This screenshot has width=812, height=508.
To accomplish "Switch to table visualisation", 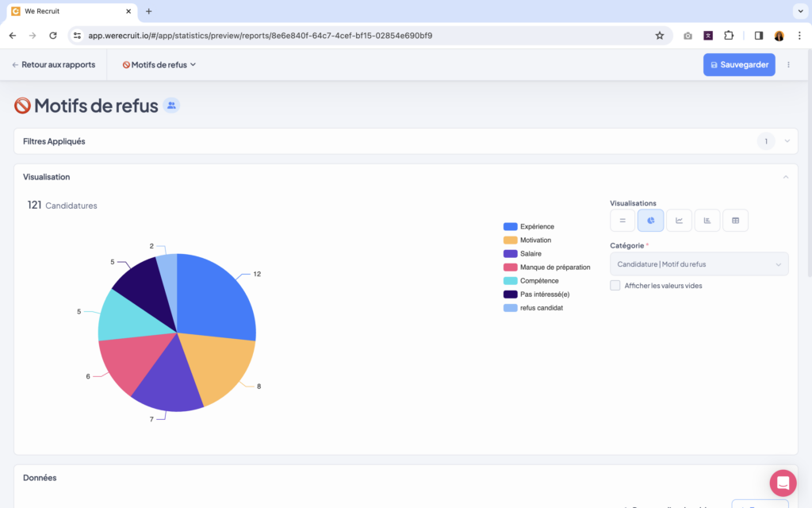I will pos(735,221).
